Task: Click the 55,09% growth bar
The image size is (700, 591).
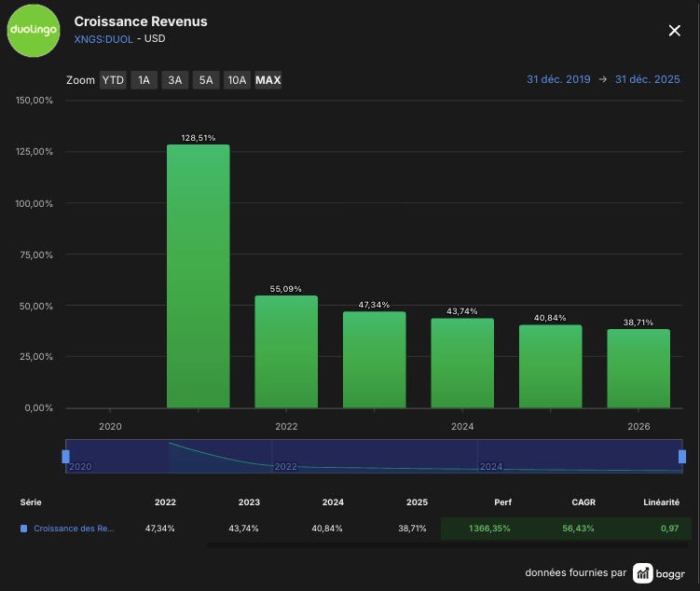Action: point(286,351)
